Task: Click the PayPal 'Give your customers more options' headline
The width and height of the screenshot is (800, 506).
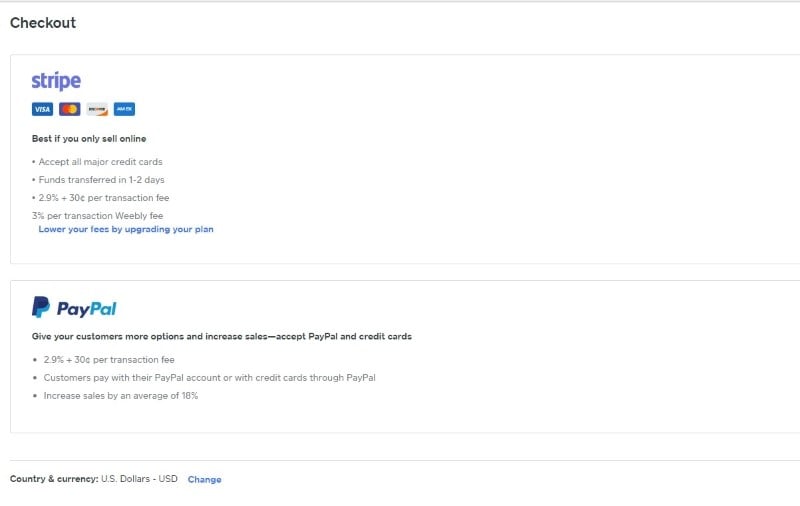Action: point(222,337)
